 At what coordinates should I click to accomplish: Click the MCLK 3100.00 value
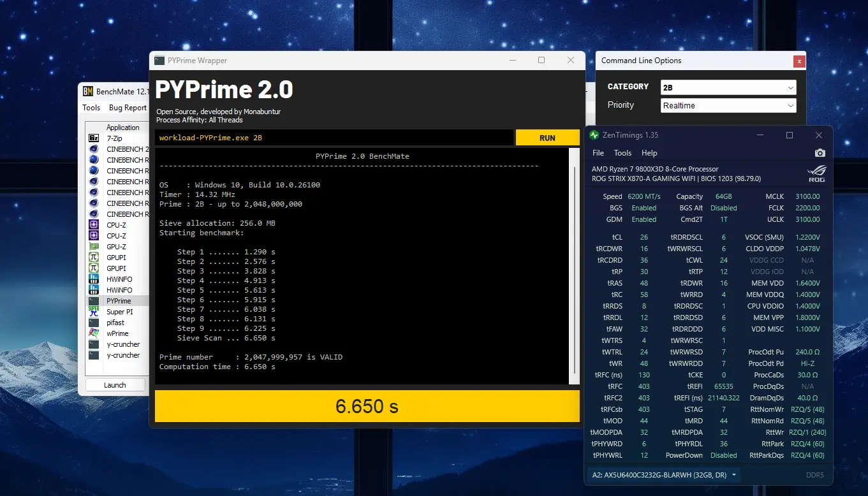tap(807, 196)
